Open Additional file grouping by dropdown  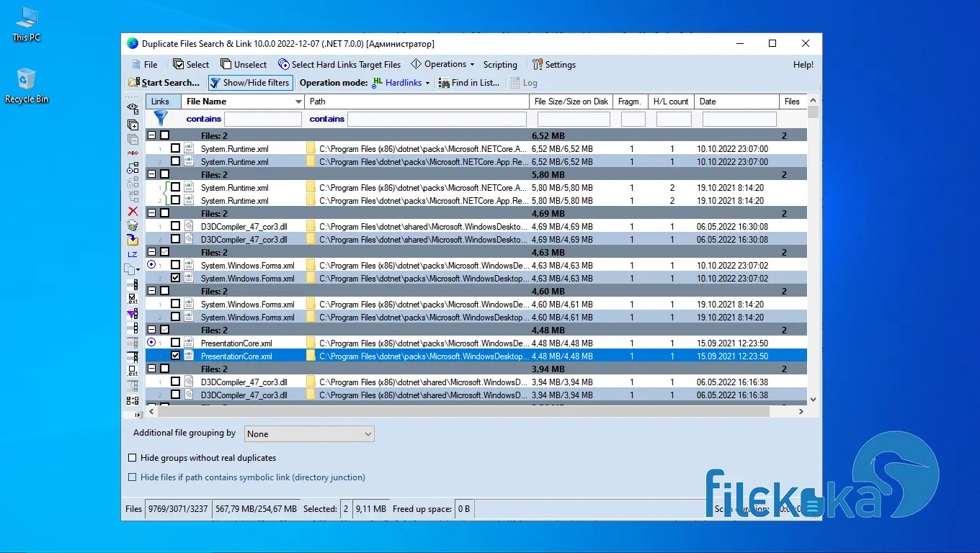pos(309,433)
